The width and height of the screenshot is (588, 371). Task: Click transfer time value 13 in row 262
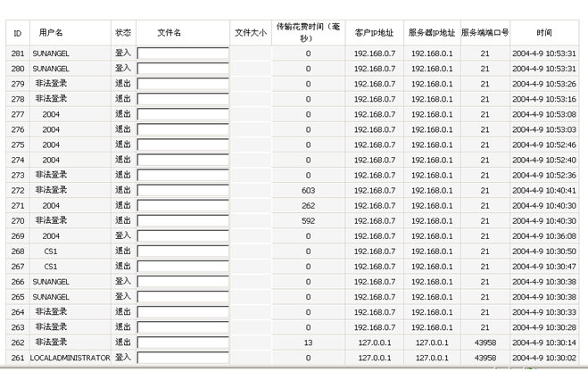pos(308,342)
